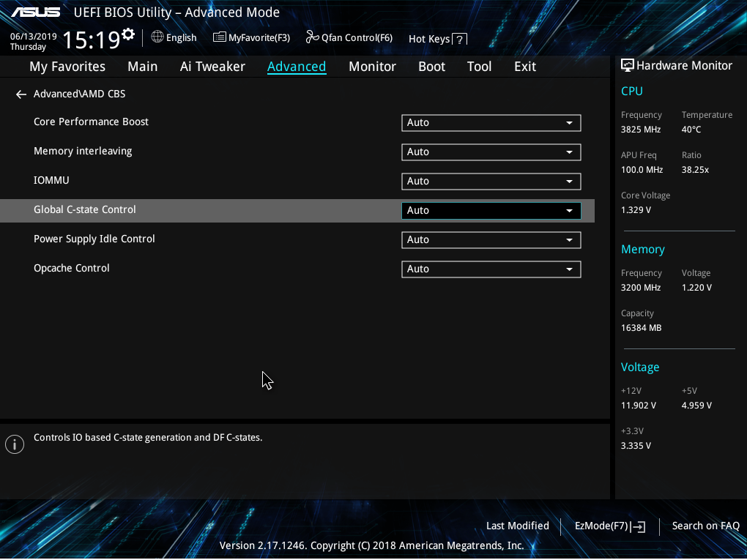Go to the Boot tab

(x=431, y=66)
